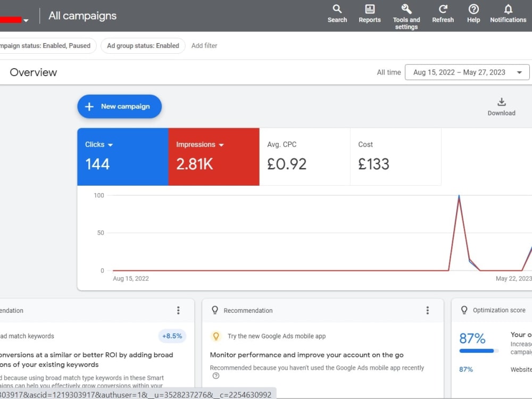Click the 'All time' label
Viewport: 532px width, 399px height.
pos(389,72)
